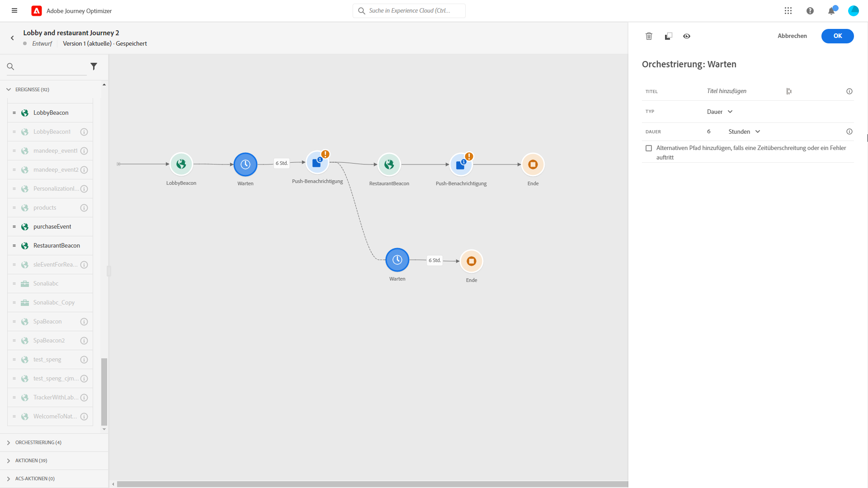This screenshot has height=488, width=868.
Task: Expand the Aktionen (39) section
Action: point(31,460)
